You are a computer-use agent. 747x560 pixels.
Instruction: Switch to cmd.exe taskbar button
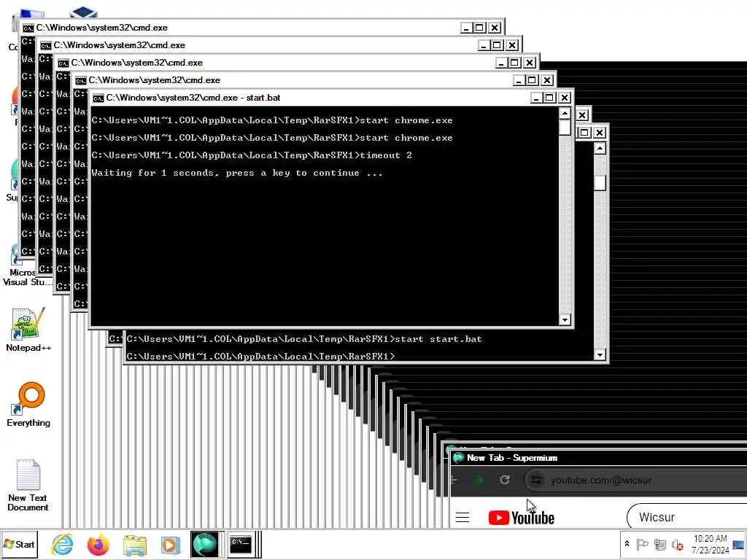pos(241,544)
